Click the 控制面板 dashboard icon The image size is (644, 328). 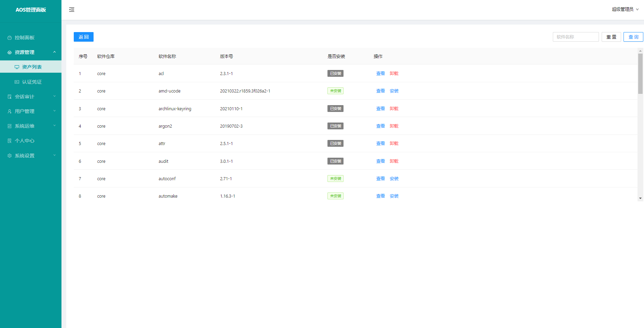coord(10,38)
